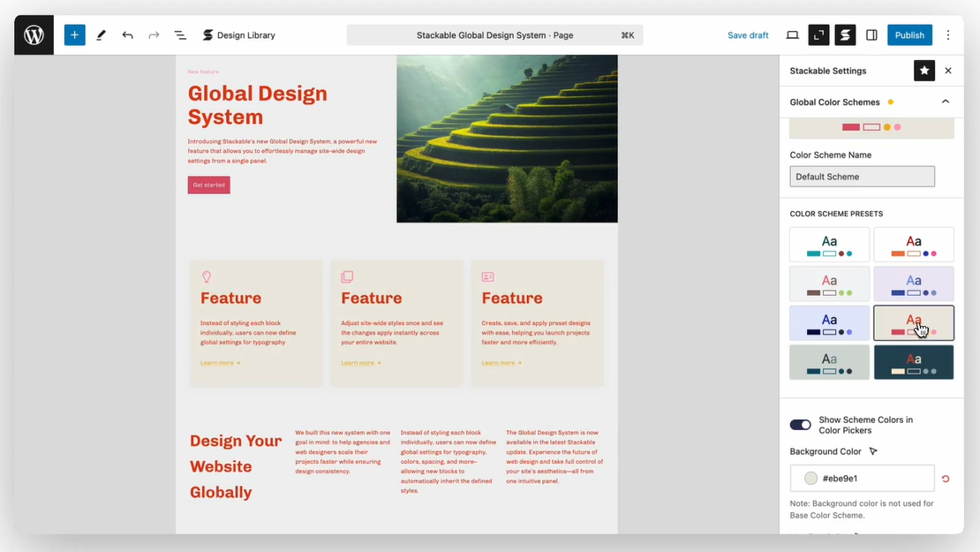980x552 pixels.
Task: Toggle distraction-free editor mode
Action: click(818, 34)
